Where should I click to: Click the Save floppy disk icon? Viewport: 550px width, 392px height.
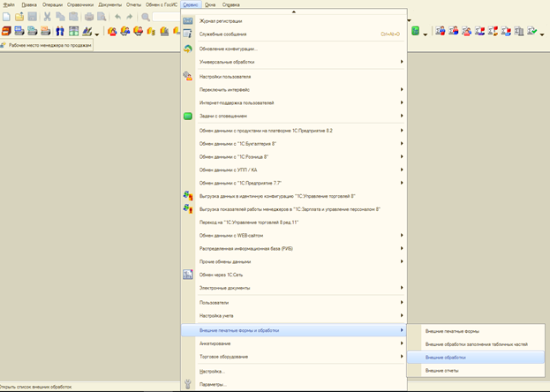tap(33, 17)
